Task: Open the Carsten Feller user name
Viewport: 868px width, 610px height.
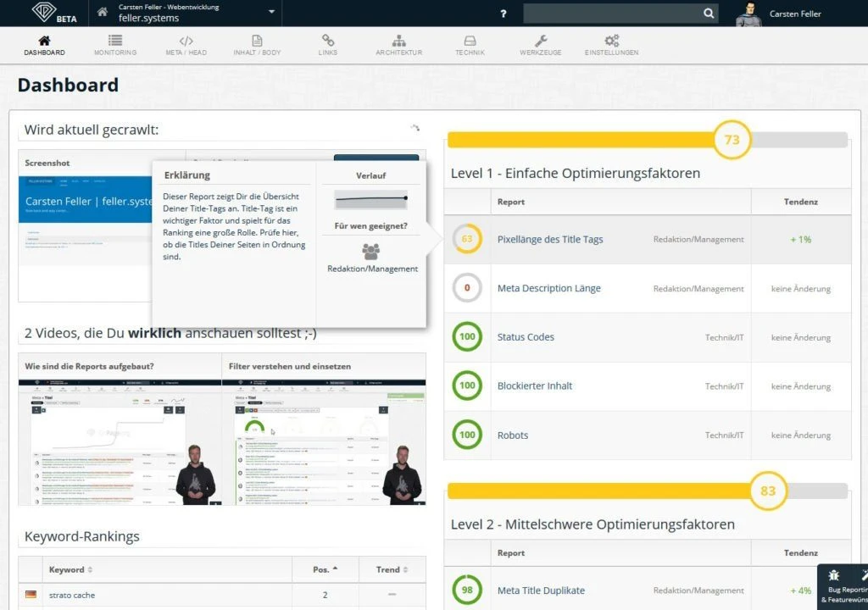Action: (x=795, y=14)
